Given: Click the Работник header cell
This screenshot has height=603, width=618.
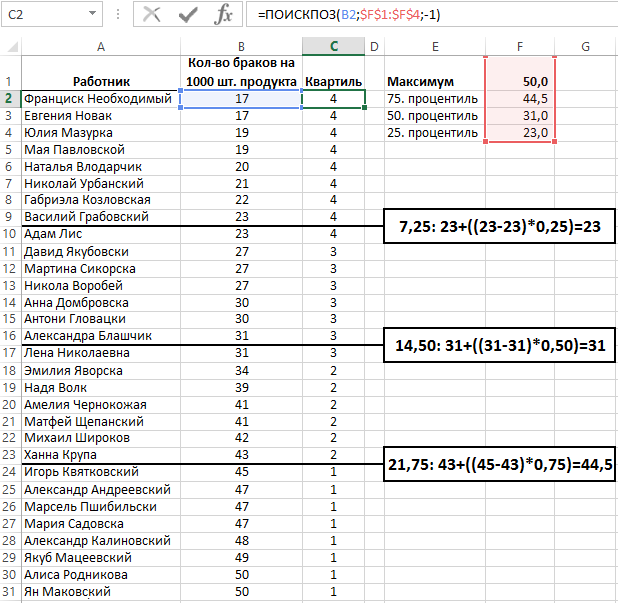Looking at the screenshot, I should point(100,81).
